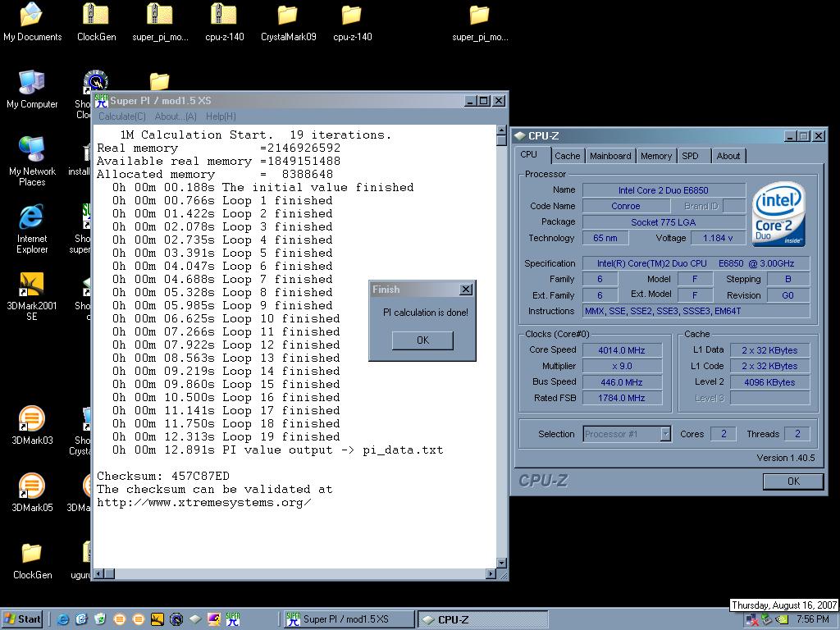Activate CPU-Z taskbar button
840x630 pixels.
[x=483, y=619]
